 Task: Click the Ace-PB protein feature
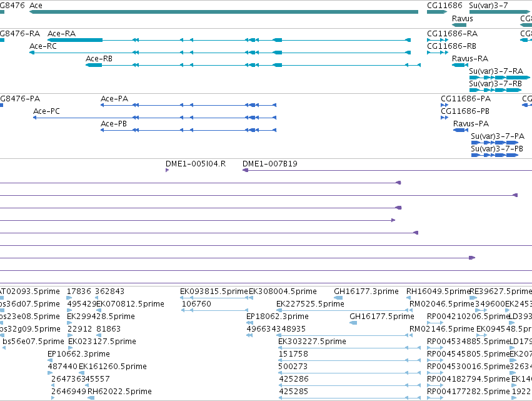tap(189, 130)
